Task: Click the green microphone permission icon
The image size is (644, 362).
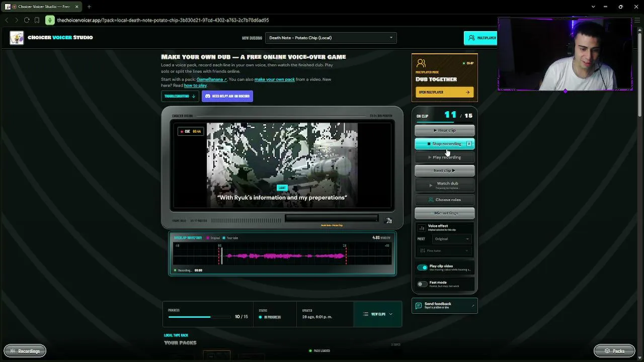Action: pyautogui.click(x=50, y=20)
